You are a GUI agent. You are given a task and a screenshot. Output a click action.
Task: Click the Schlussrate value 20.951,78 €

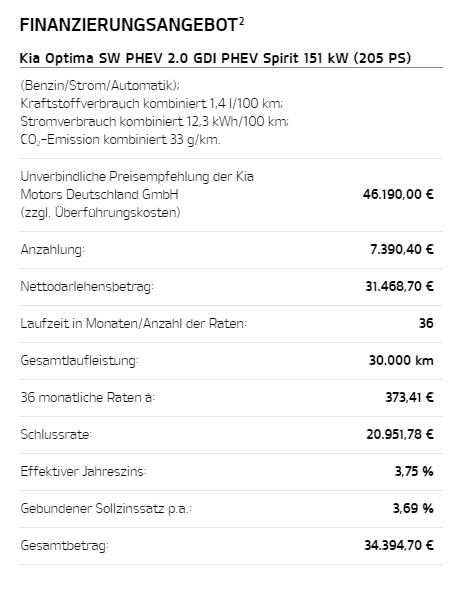tap(400, 434)
